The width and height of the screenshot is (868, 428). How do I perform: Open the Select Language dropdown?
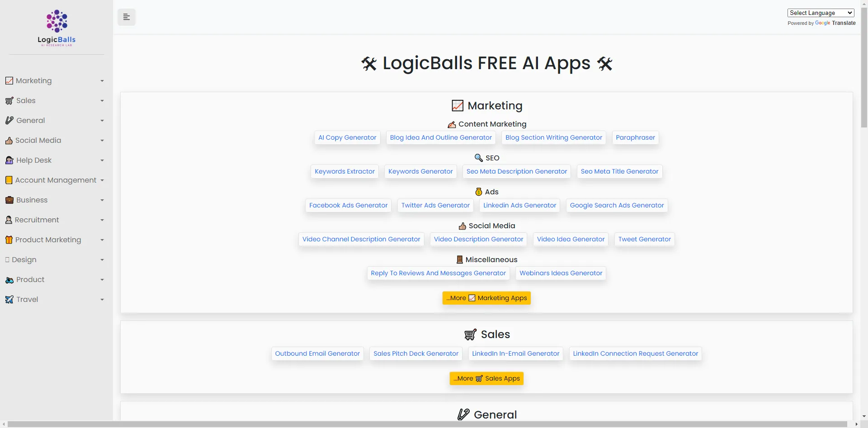(x=821, y=13)
